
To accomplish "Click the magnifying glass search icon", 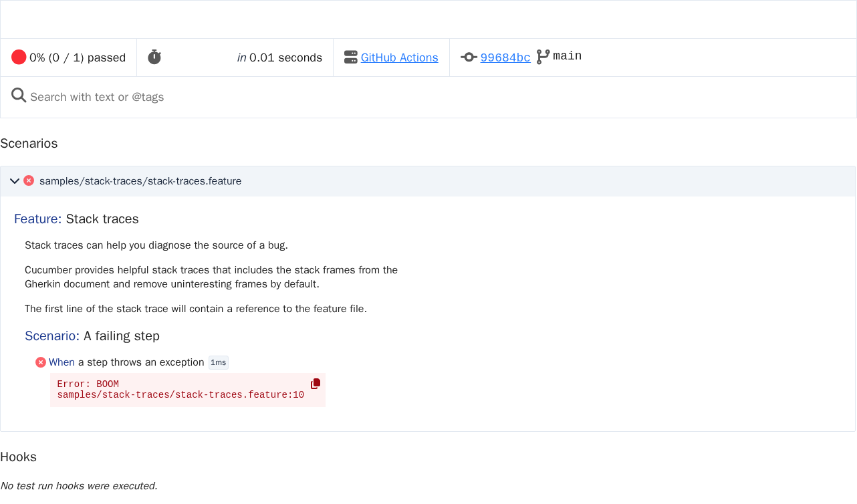I will click(19, 96).
